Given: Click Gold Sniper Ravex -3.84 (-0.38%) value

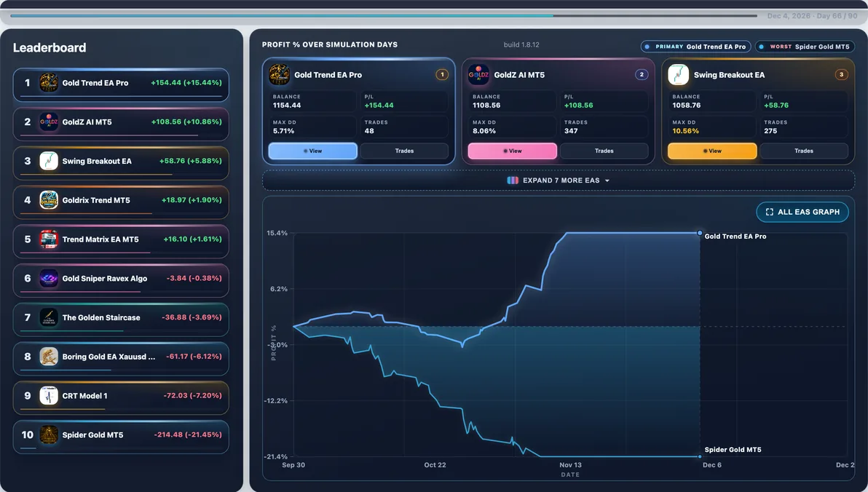Looking at the screenshot, I should click(194, 278).
